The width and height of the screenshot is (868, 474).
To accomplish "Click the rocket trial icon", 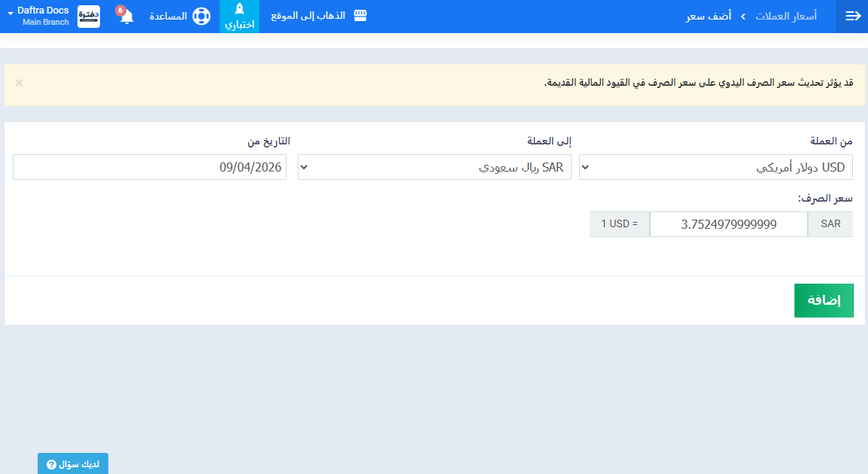I will 239,10.
